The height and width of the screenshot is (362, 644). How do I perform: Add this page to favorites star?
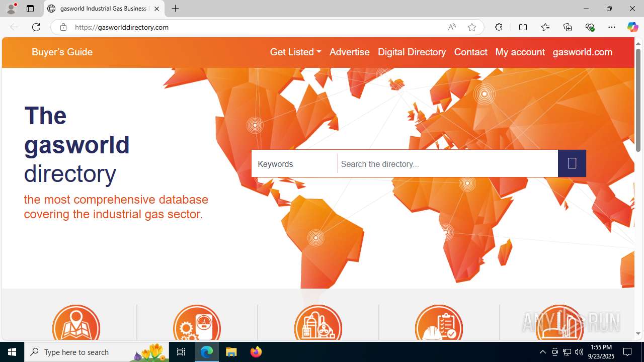472,27
